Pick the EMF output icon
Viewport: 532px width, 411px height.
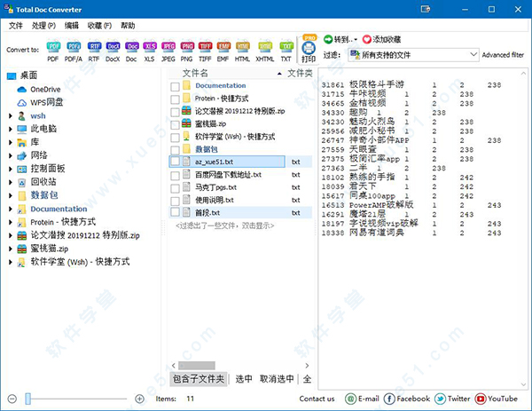[223, 47]
